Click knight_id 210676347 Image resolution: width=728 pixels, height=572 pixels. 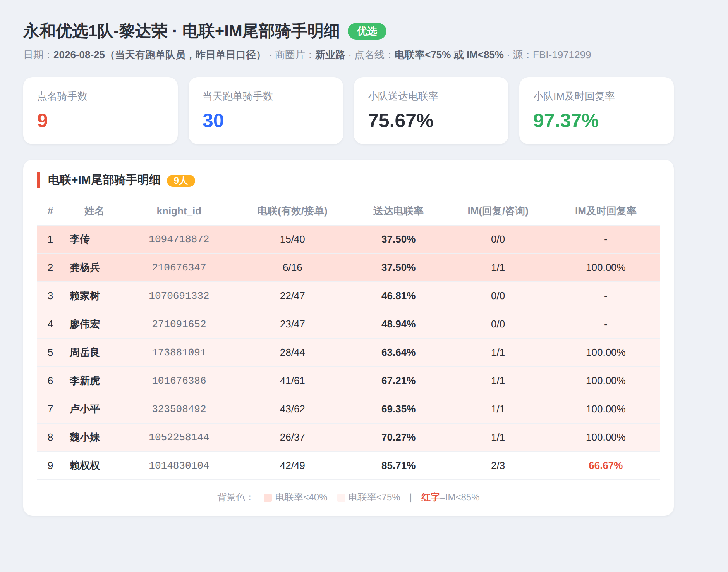pos(179,267)
